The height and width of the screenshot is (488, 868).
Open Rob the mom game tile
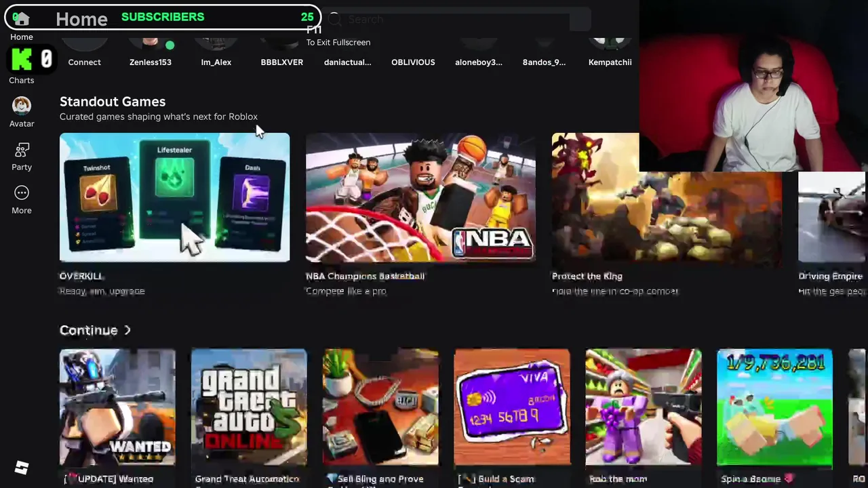pyautogui.click(x=644, y=407)
